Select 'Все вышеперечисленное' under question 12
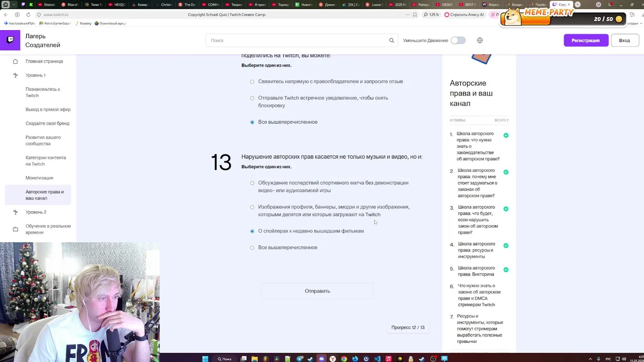 252,122
